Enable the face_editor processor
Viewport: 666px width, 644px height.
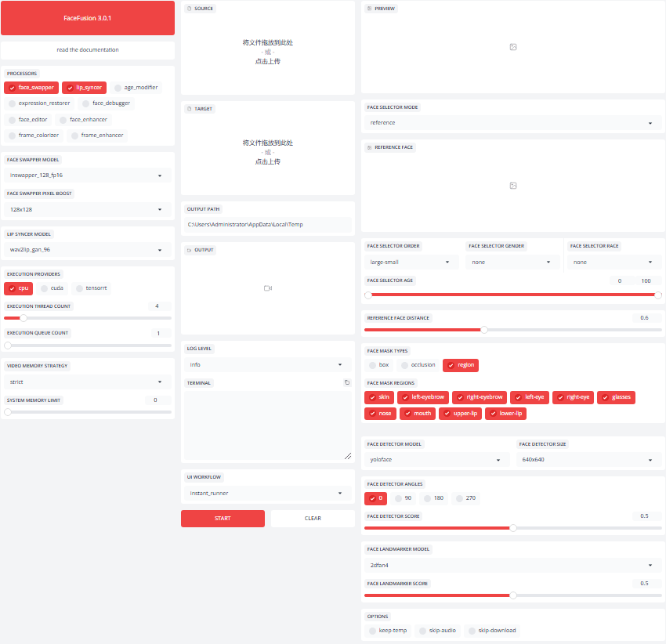tap(28, 120)
